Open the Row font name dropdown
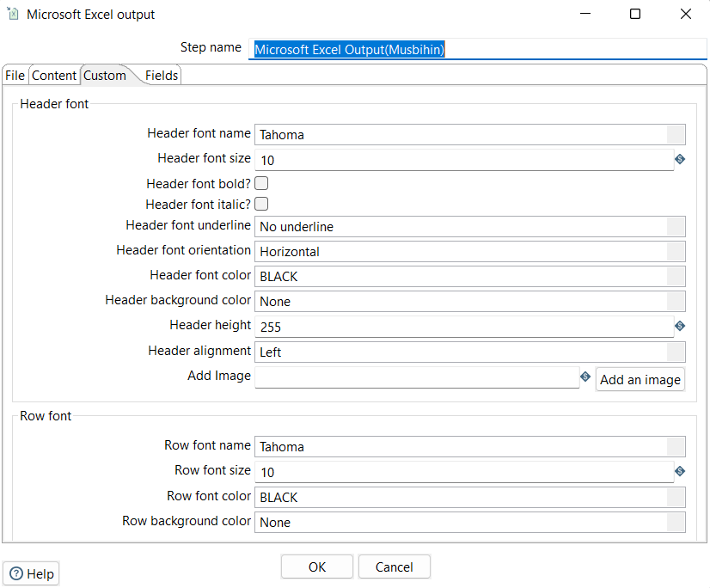The height and width of the screenshot is (588, 710). 470,447
